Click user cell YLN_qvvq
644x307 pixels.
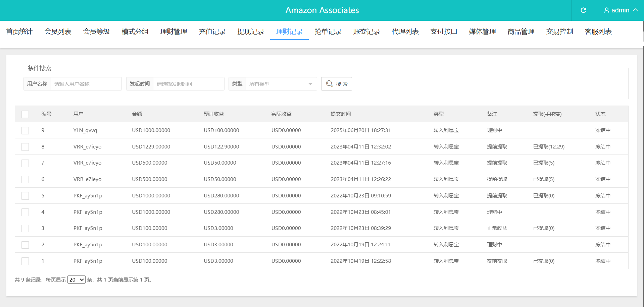point(85,130)
